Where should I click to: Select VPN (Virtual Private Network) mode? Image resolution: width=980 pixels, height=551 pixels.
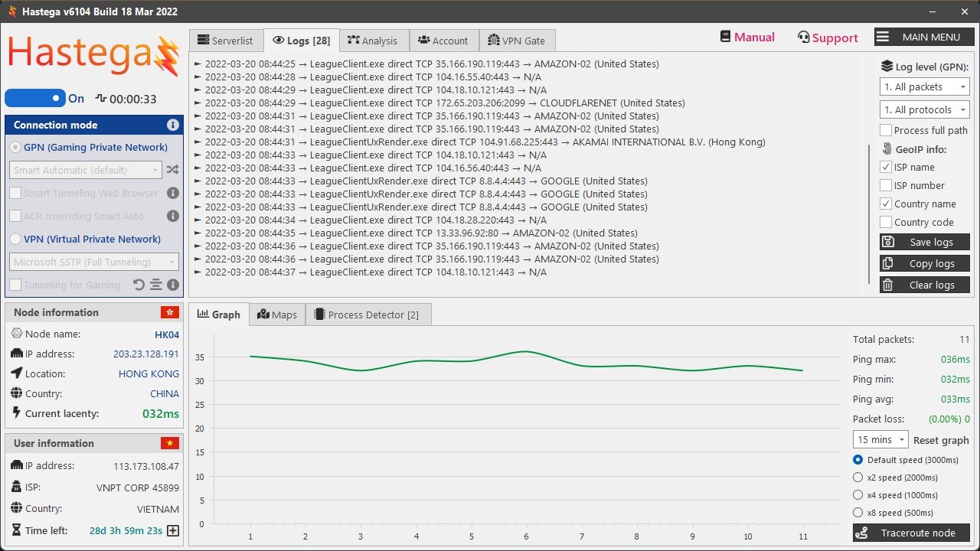15,239
